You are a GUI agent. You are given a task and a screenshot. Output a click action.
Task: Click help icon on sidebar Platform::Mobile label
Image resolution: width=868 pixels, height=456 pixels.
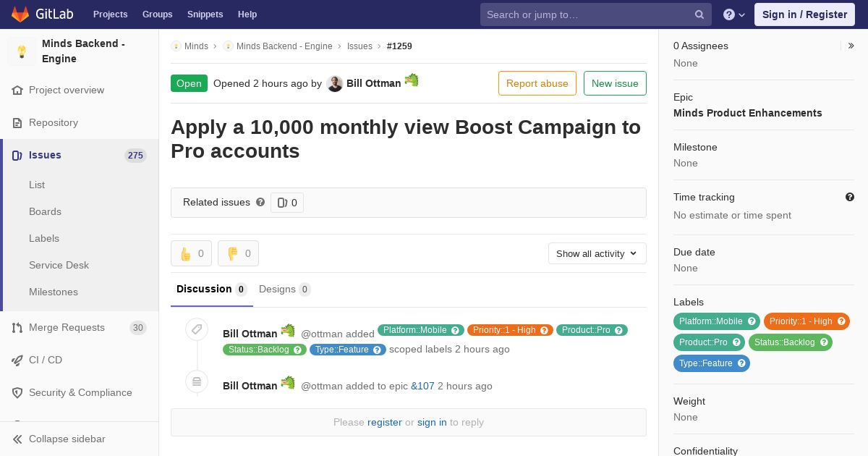click(752, 321)
